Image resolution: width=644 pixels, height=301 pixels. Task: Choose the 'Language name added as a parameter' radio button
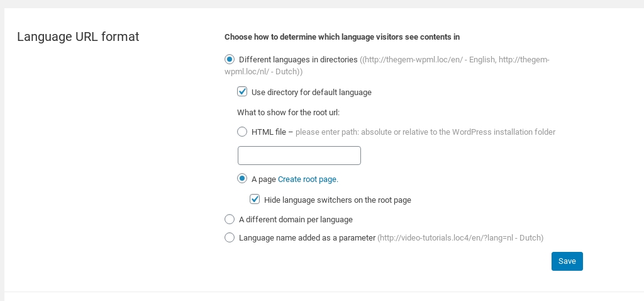[x=230, y=238]
